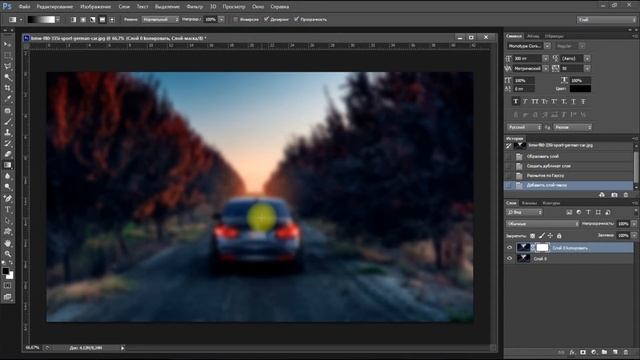
Task: Toggle faux italic text style
Action: 525,101
